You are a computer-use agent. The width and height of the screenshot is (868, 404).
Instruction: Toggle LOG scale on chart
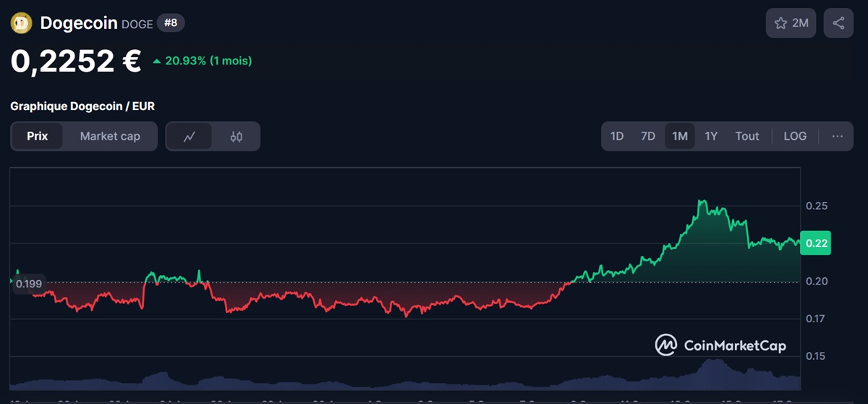(795, 136)
